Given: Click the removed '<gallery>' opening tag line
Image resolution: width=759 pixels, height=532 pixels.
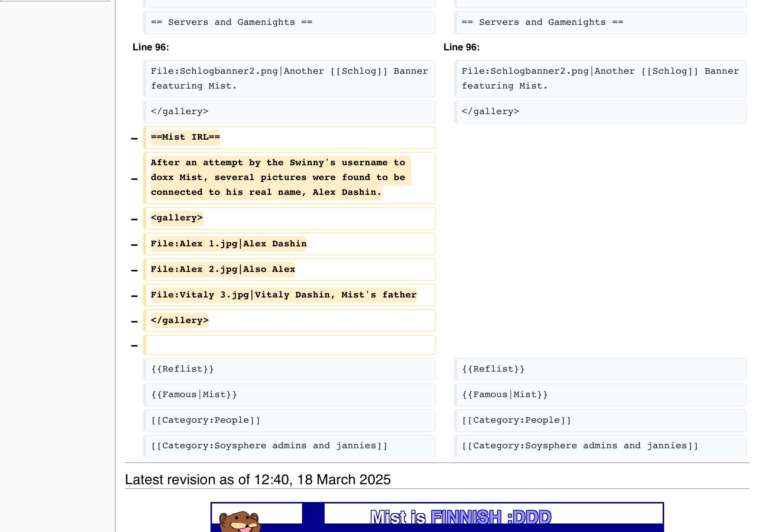Looking at the screenshot, I should coord(289,218).
